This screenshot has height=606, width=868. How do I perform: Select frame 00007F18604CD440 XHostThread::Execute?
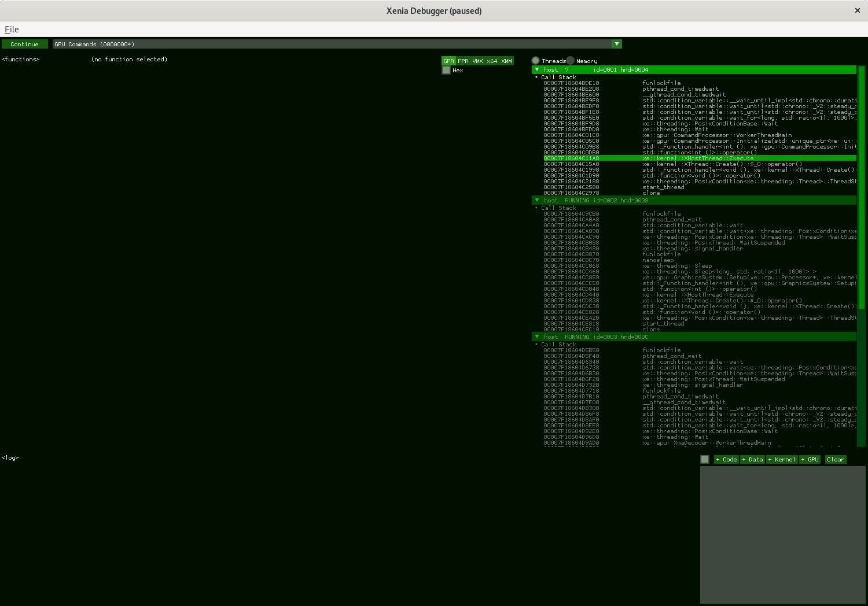coord(700,294)
